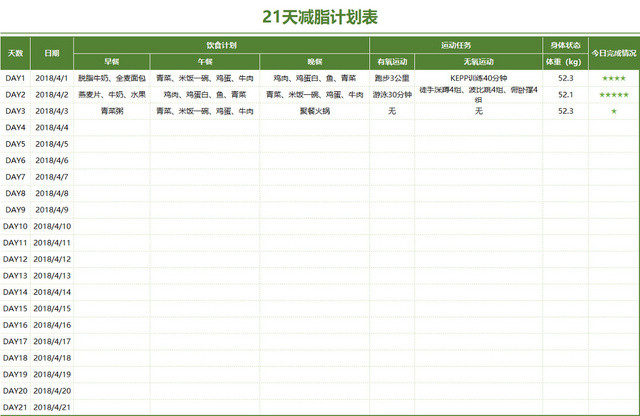This screenshot has width=640, height=416.
Task: Select the '早餐' sub-header
Action: (111, 62)
